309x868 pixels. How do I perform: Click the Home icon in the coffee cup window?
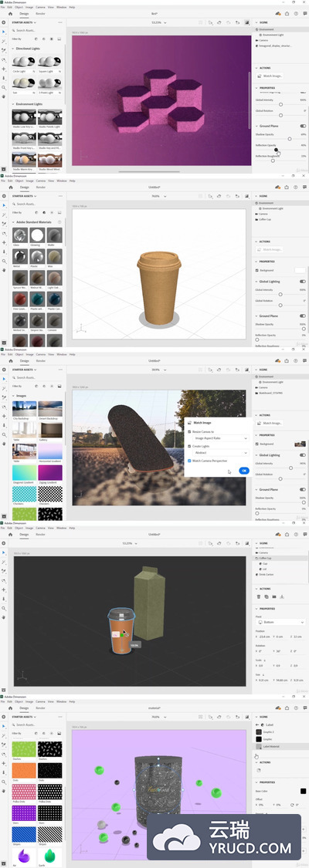(10, 187)
